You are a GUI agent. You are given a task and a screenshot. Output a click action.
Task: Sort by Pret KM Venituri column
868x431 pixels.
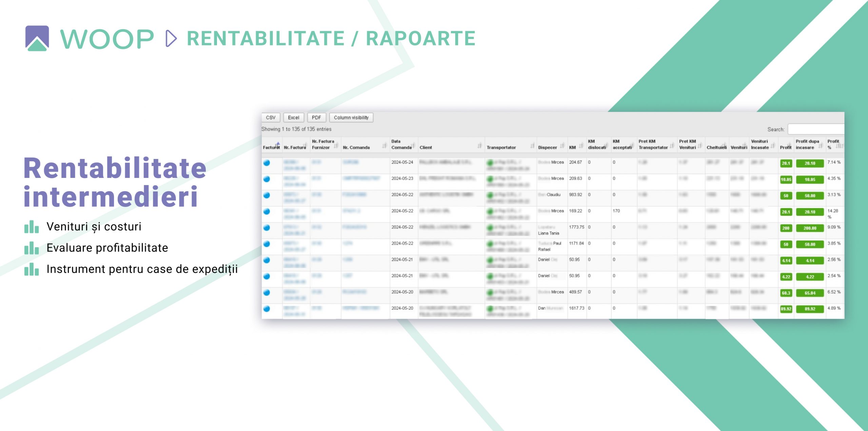(x=691, y=145)
